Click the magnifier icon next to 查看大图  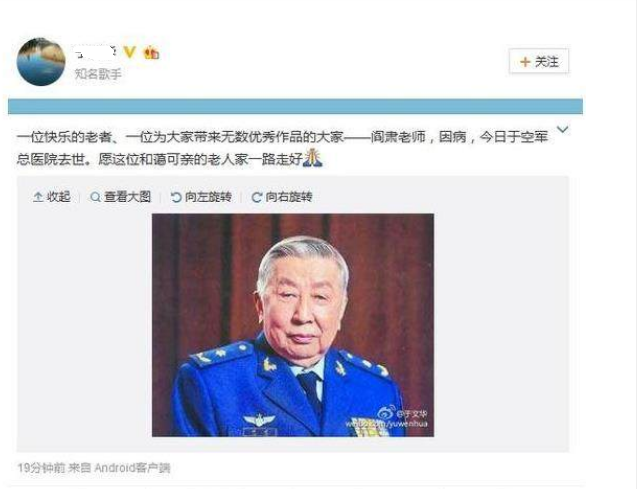(95, 197)
